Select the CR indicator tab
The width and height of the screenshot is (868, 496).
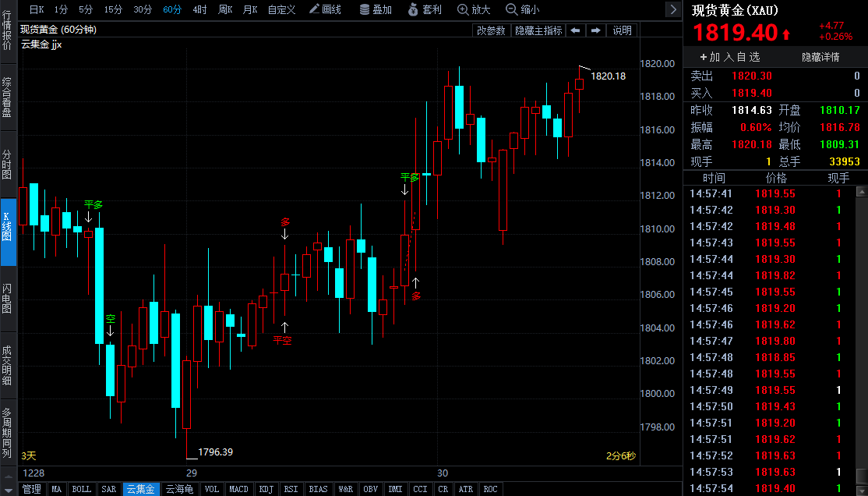pyautogui.click(x=443, y=489)
